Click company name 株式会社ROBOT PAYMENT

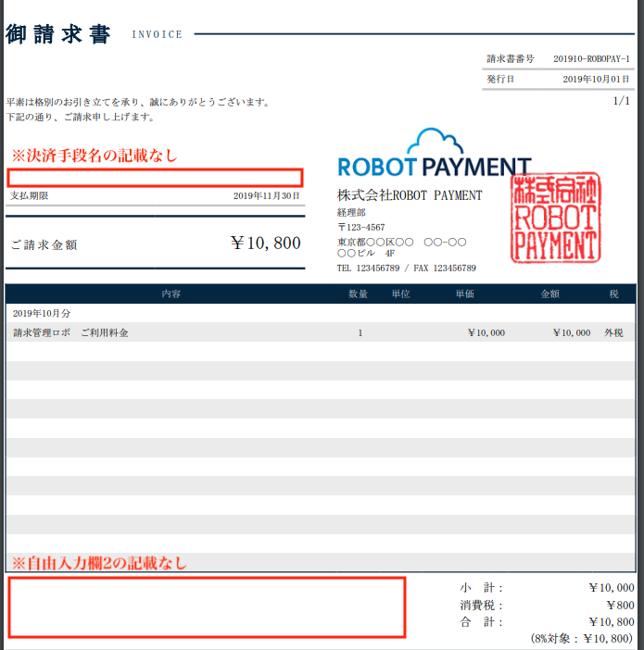[x=410, y=195]
